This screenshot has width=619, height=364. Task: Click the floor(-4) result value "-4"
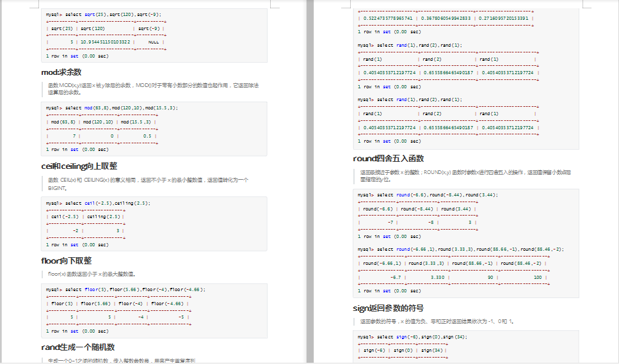pos(141,317)
